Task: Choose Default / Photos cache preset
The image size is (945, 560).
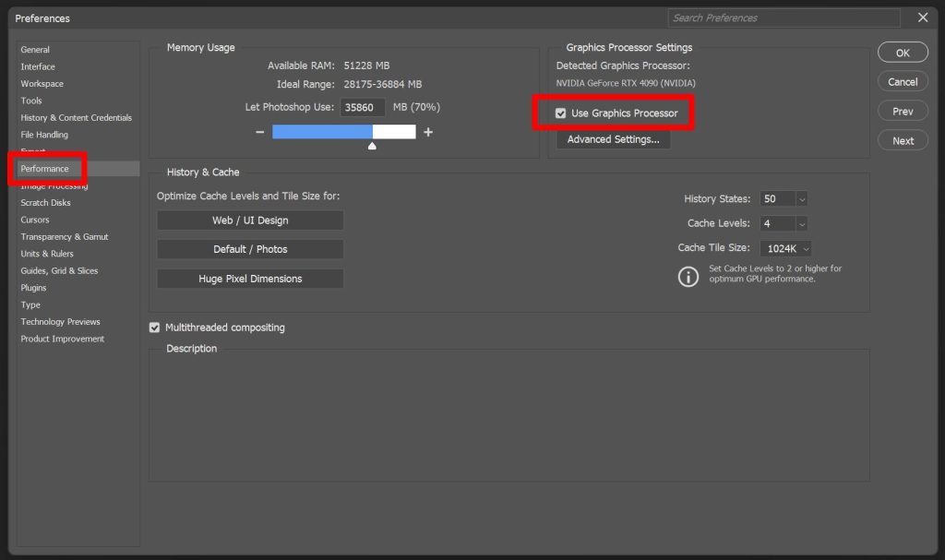Action: pos(250,249)
